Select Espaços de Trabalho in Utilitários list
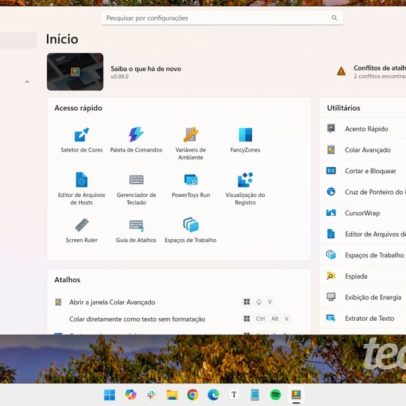406x406 pixels. [x=363, y=255]
